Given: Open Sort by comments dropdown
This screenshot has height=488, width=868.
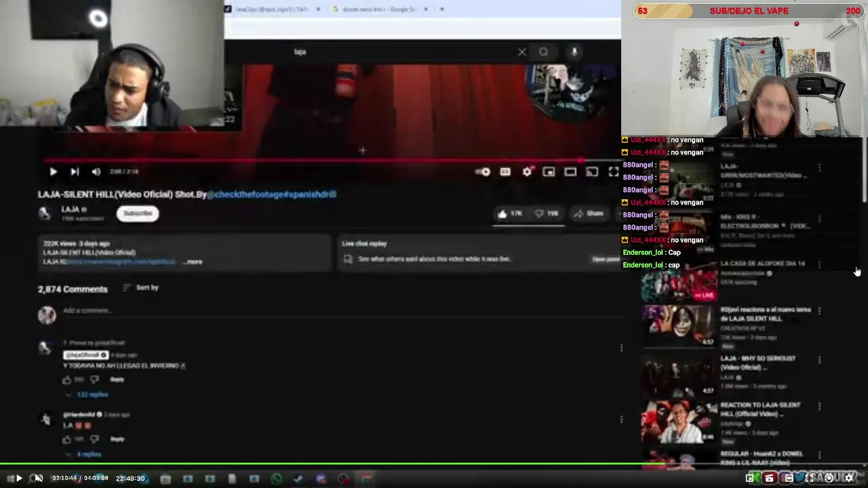Looking at the screenshot, I should point(141,287).
